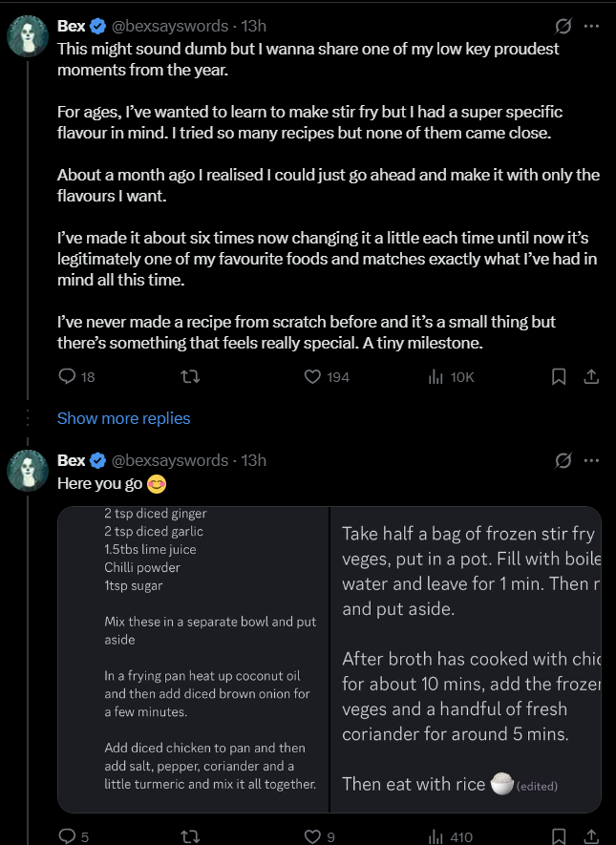Reply to the 'Here you go' tweet
Viewport: 616px width, 845px height.
click(67, 836)
